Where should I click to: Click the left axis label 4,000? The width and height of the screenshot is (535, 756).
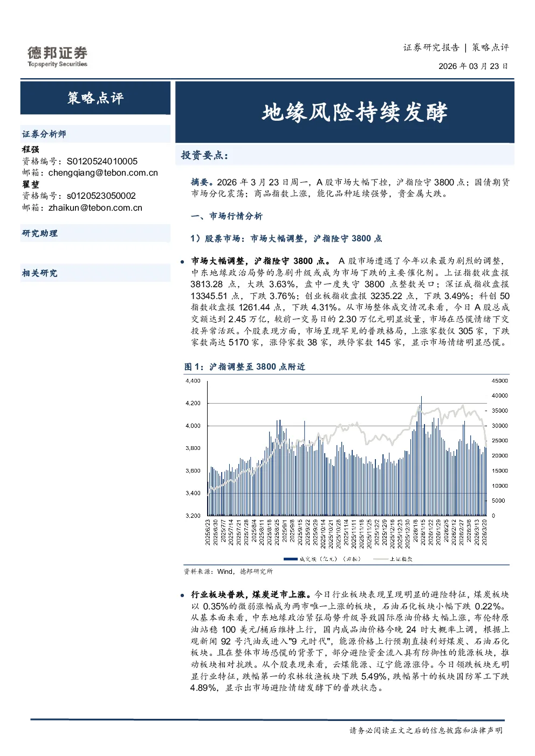pyautogui.click(x=193, y=426)
